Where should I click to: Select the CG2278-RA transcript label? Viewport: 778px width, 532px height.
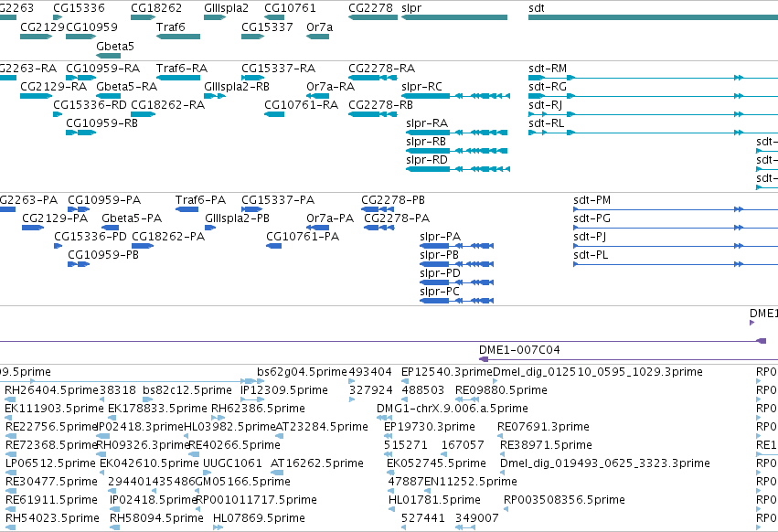[381, 69]
